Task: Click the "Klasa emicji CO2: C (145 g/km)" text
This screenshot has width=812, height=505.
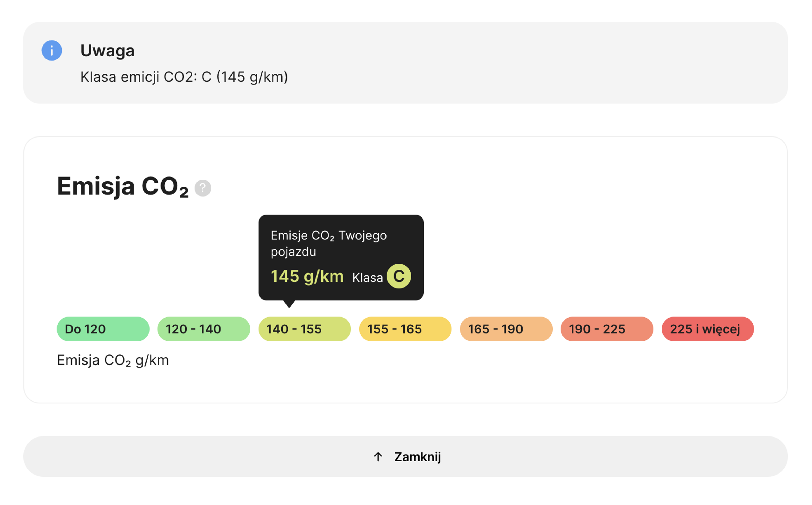Action: [184, 77]
